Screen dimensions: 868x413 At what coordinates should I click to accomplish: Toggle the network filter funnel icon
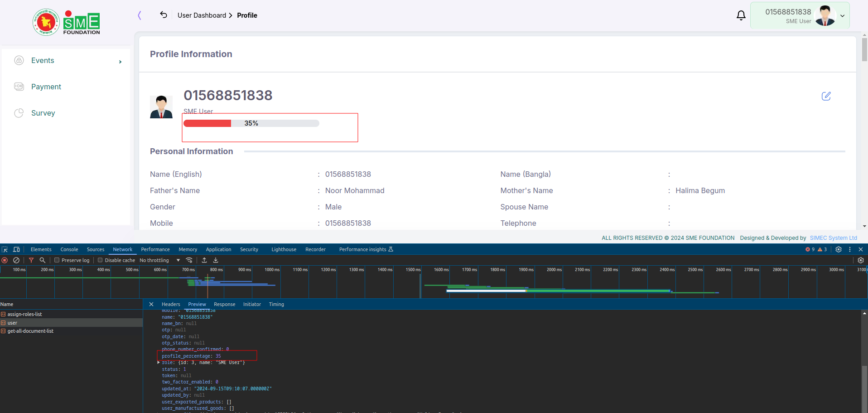pos(31,260)
